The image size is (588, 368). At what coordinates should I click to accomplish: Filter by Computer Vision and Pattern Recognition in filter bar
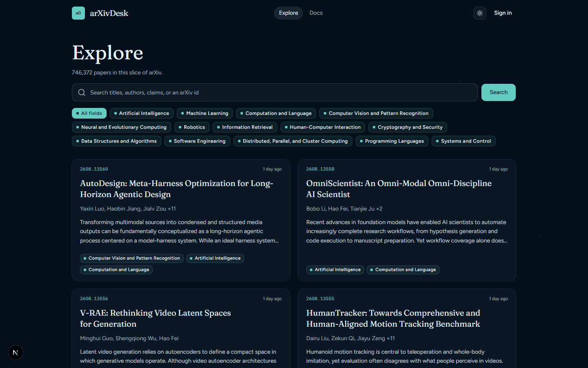tap(376, 113)
